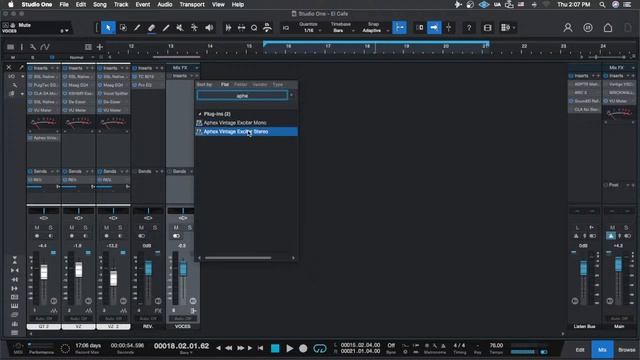Image resolution: width=640 pixels, height=360 pixels.
Task: Click Return to Zero transport button
Action: coord(260,348)
